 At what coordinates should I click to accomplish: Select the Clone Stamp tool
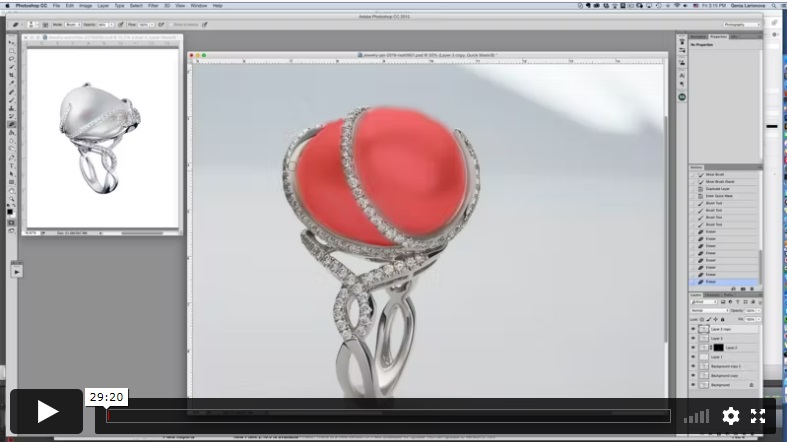point(12,108)
